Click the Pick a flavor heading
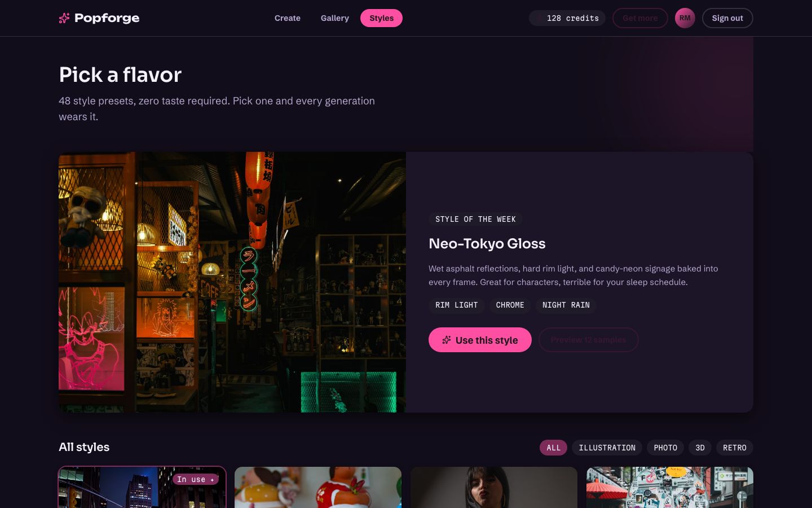 (x=120, y=75)
